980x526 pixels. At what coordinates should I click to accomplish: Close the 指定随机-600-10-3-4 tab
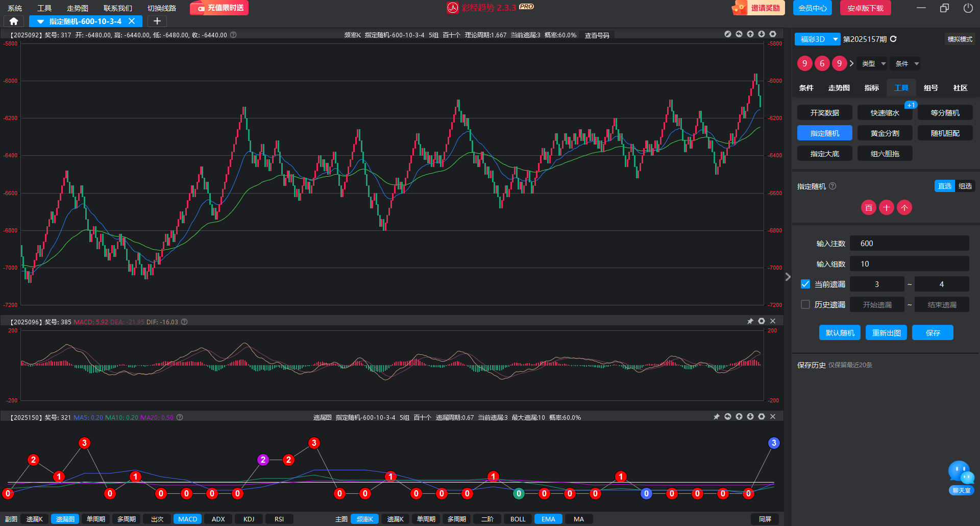(x=132, y=21)
